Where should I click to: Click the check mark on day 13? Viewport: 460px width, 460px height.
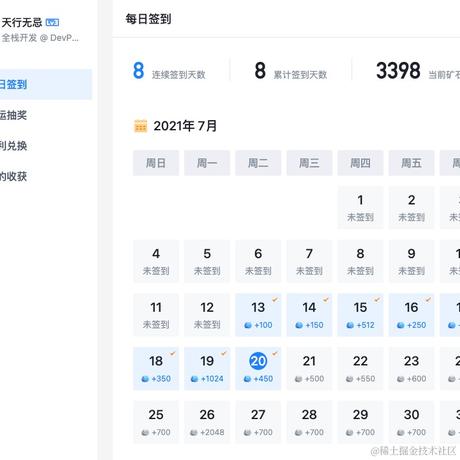click(275, 300)
